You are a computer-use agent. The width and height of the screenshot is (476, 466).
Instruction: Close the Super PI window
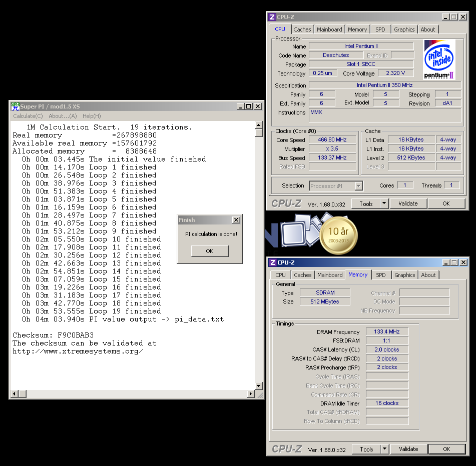pyautogui.click(x=258, y=106)
